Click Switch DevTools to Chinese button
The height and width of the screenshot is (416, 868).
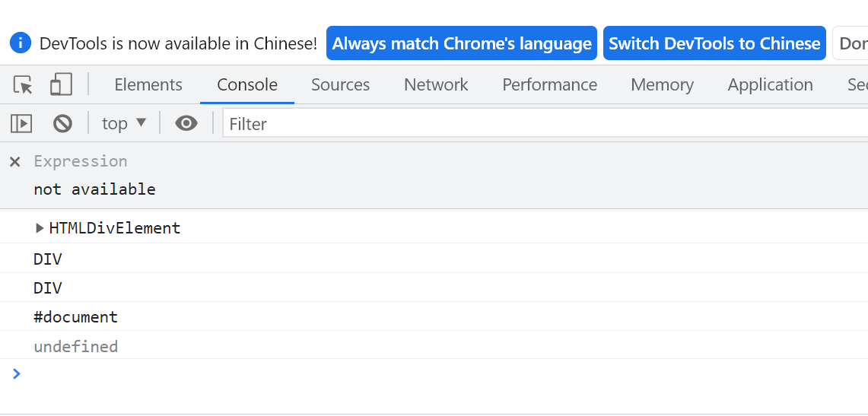coord(714,43)
